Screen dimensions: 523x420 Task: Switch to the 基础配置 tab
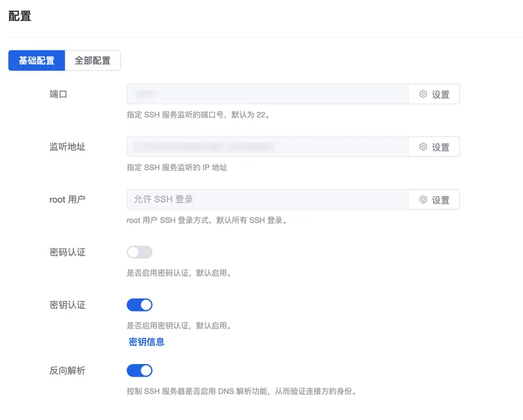click(36, 60)
